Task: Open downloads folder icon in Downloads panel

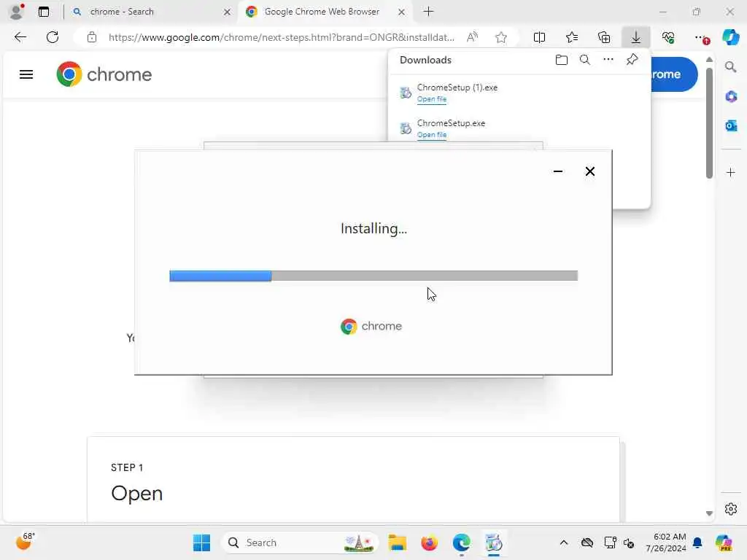Action: point(562,60)
